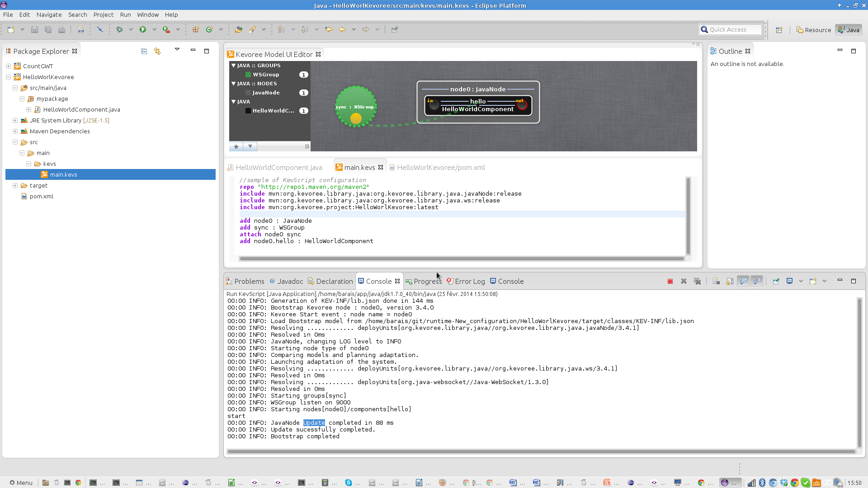Viewport: 868px width, 488px height.
Task: Click the Debug bug icon in toolbar
Action: [119, 29]
